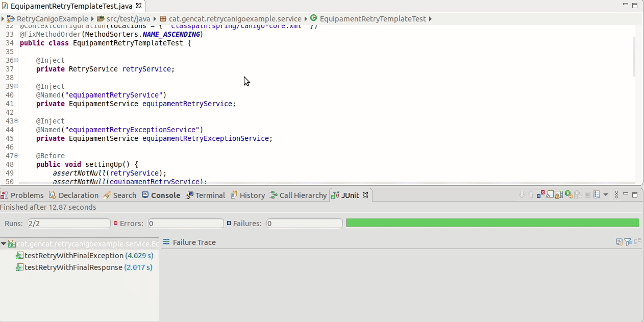The height and width of the screenshot is (322, 644).
Task: Switch to the Terminal tab
Action: click(x=205, y=195)
